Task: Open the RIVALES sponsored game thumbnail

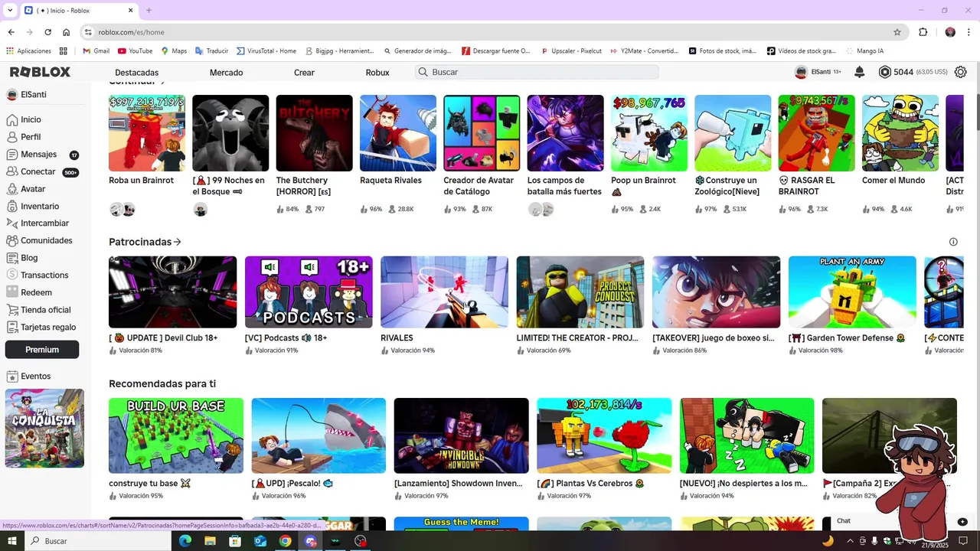Action: [444, 292]
